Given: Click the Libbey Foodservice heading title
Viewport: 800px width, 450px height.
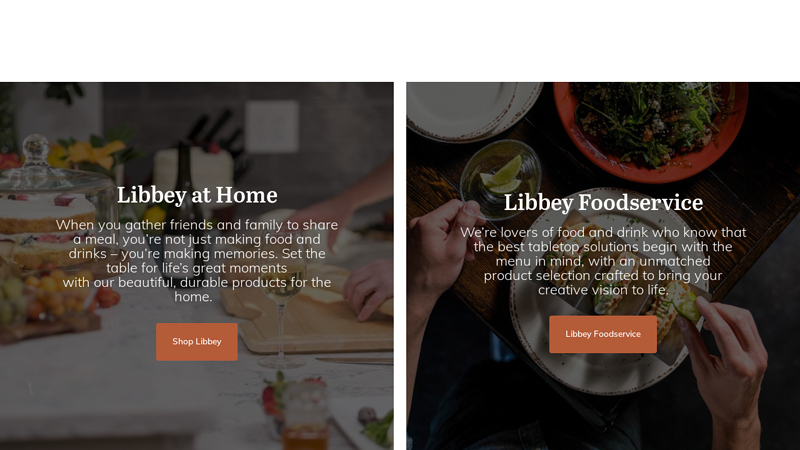Looking at the screenshot, I should coord(603,202).
